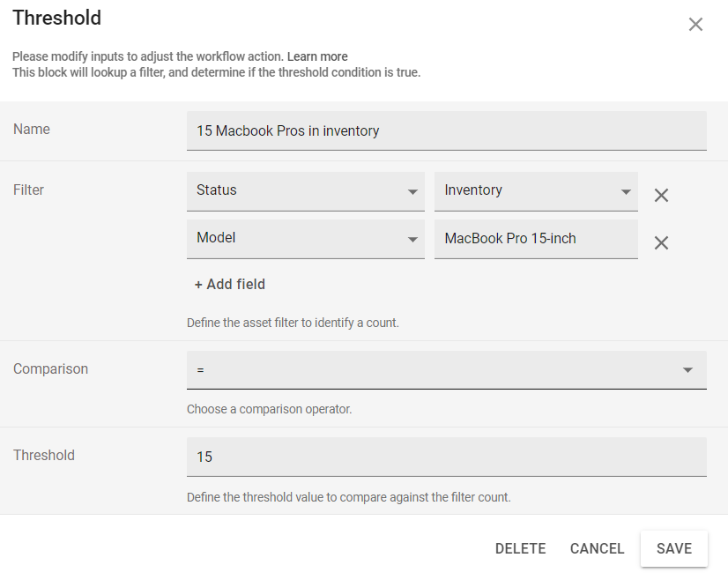Click the arrow on the Inventory dropdown

(626, 191)
